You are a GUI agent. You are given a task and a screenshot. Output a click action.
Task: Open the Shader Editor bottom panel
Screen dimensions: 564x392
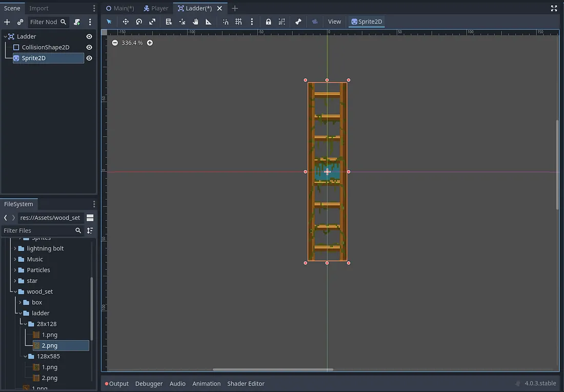[x=246, y=384]
